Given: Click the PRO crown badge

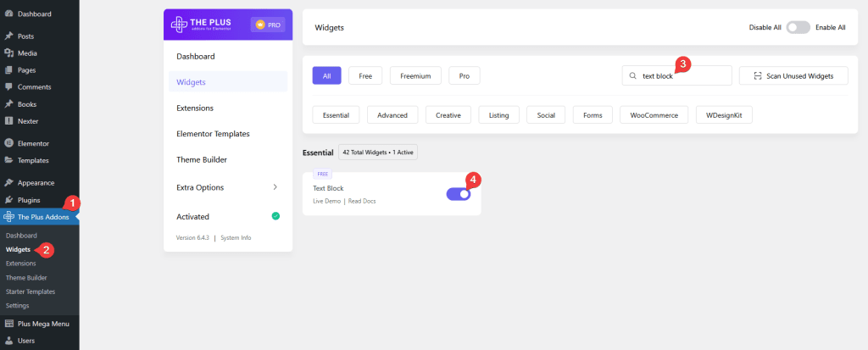Looking at the screenshot, I should (269, 25).
